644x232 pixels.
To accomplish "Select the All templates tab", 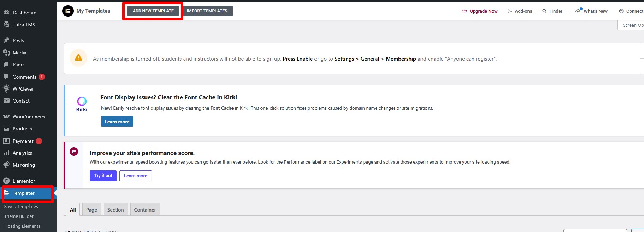I will pos(73,209).
